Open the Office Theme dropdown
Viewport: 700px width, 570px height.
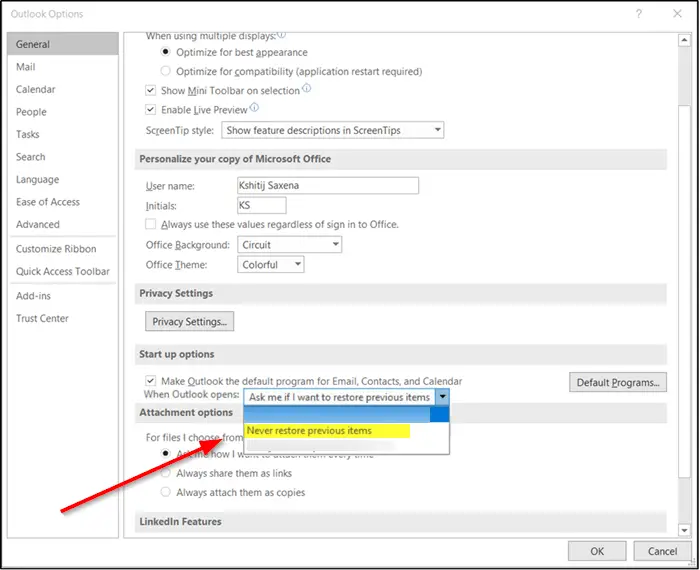271,264
